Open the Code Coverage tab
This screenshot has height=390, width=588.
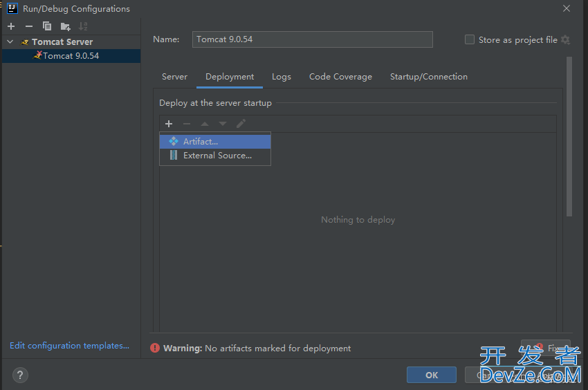[x=340, y=77]
